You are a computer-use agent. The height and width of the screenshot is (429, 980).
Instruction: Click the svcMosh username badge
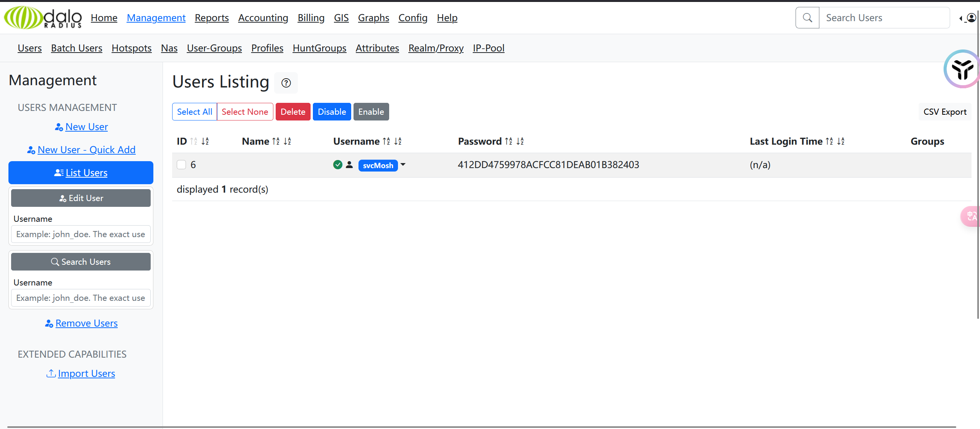pos(378,165)
